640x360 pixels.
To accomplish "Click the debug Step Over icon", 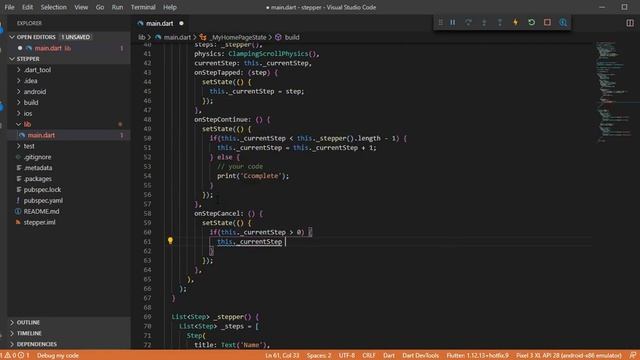I will [468, 22].
